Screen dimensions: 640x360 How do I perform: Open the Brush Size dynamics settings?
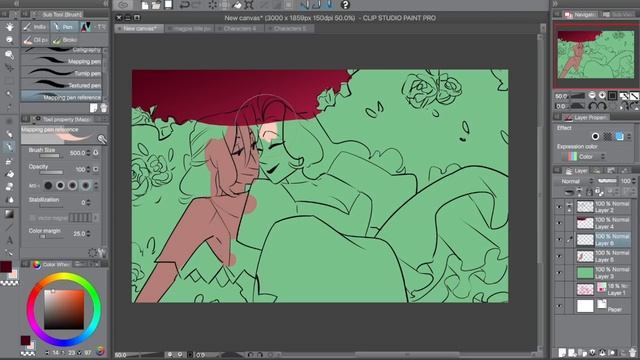point(96,153)
